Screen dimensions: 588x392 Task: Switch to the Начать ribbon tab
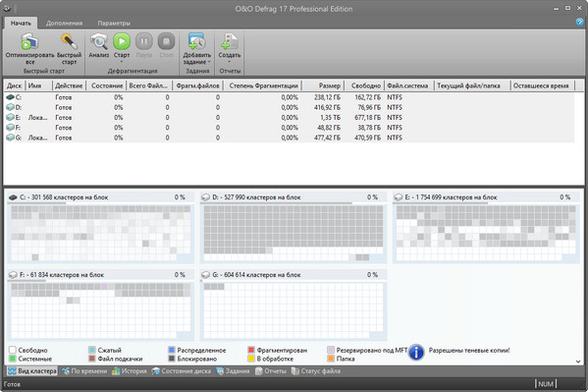click(x=21, y=24)
